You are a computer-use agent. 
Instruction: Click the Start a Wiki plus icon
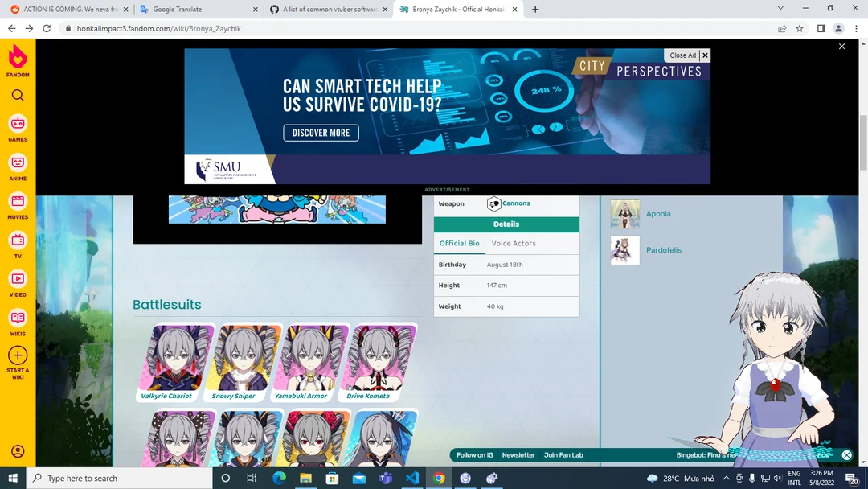pyautogui.click(x=17, y=355)
